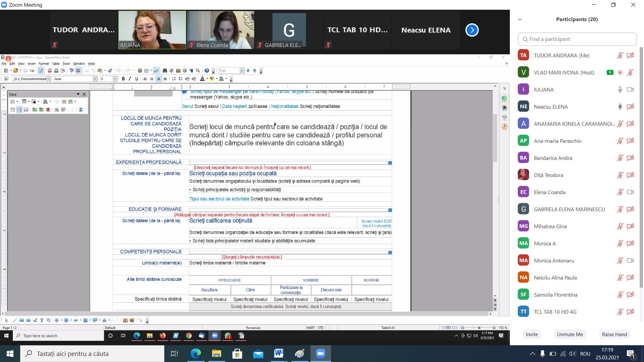Collapse the Participants panel chevron

pos(520,19)
